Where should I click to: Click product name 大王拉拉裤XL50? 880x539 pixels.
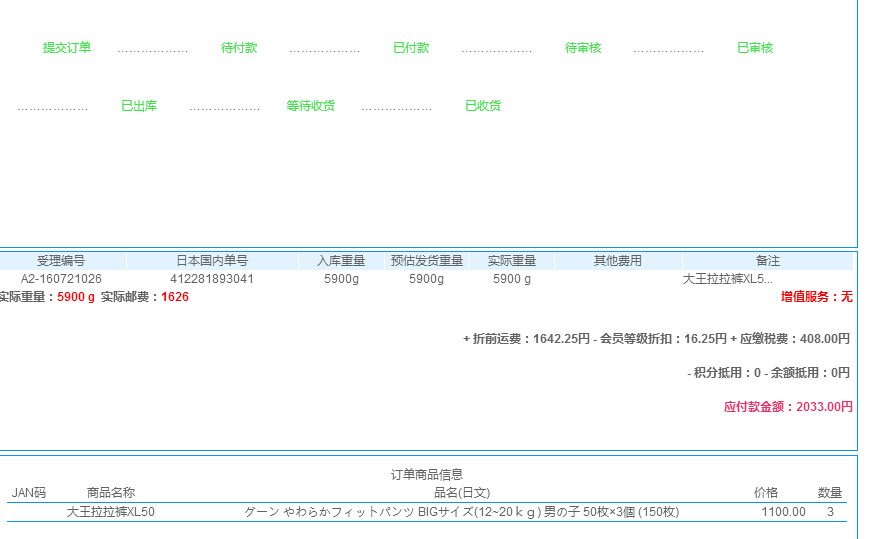[111, 512]
